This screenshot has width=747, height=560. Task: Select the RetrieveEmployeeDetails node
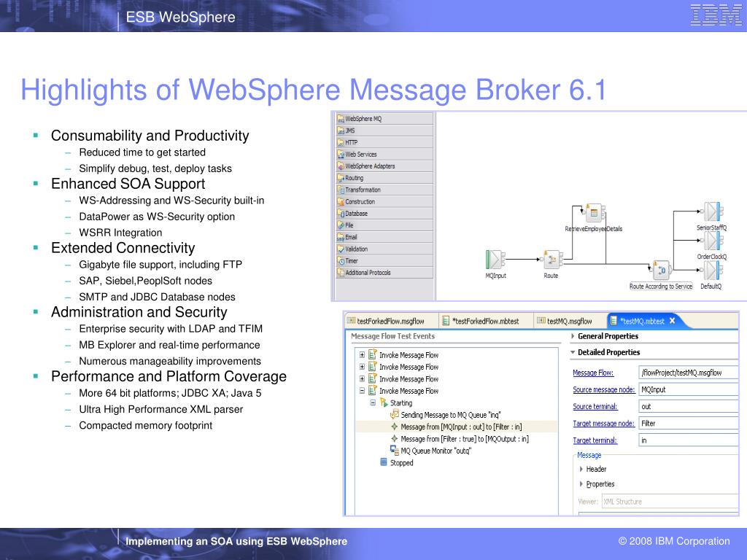click(595, 213)
